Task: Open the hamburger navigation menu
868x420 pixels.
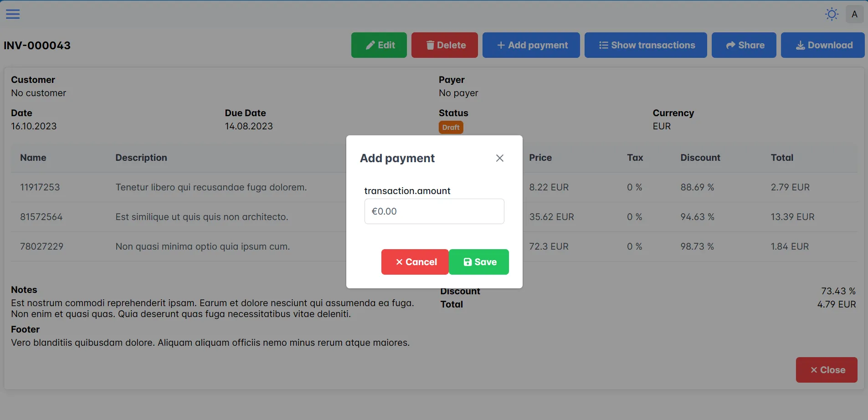Action: 13,14
